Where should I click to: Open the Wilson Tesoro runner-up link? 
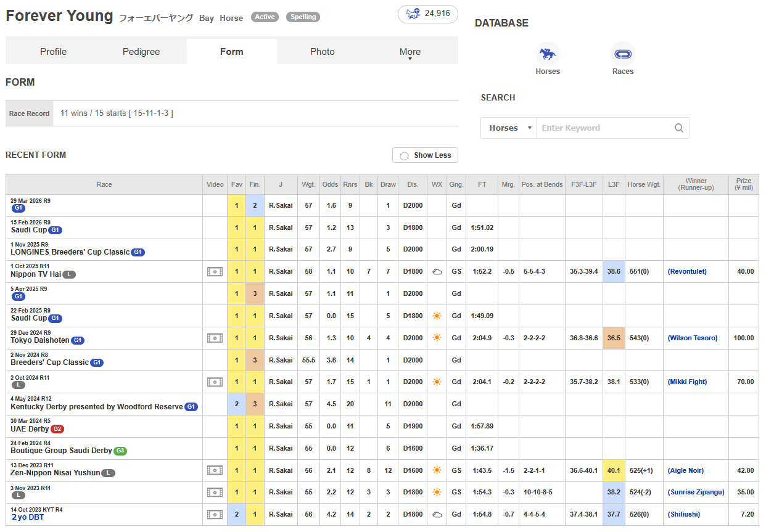click(x=693, y=338)
